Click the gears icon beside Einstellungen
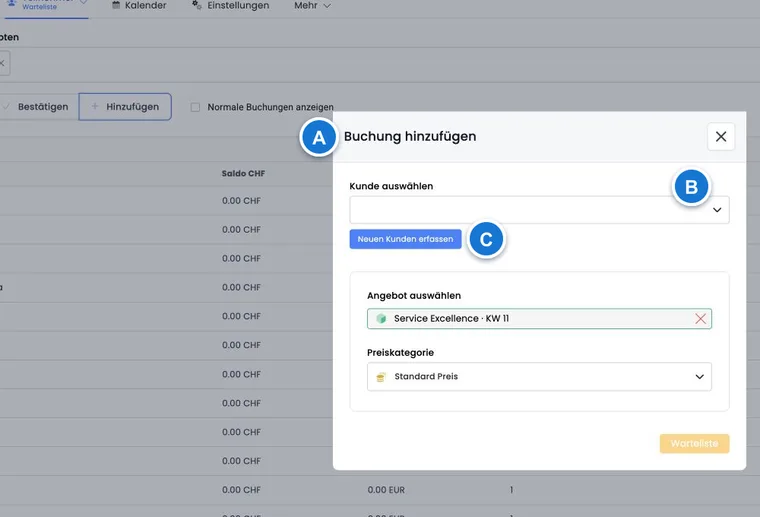760x517 pixels. pyautogui.click(x=196, y=5)
